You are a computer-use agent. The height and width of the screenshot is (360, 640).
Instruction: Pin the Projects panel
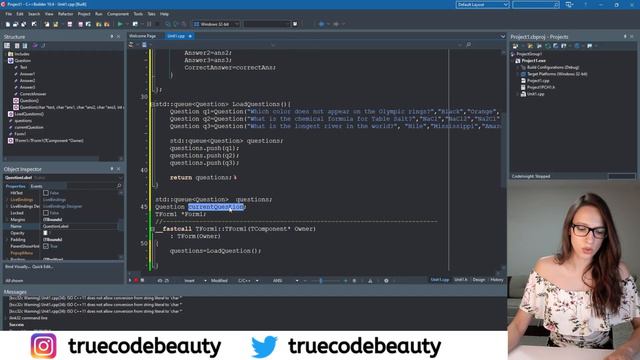tap(625, 37)
